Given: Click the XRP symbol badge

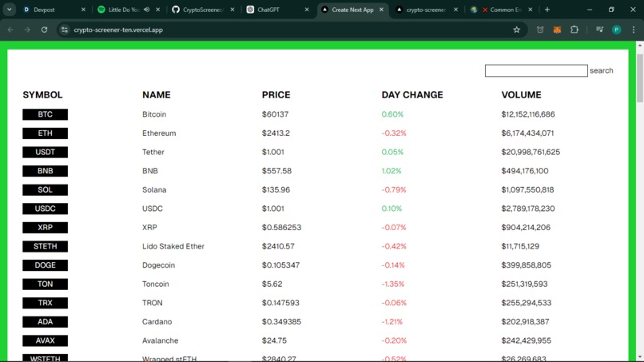Looking at the screenshot, I should click(46, 228).
